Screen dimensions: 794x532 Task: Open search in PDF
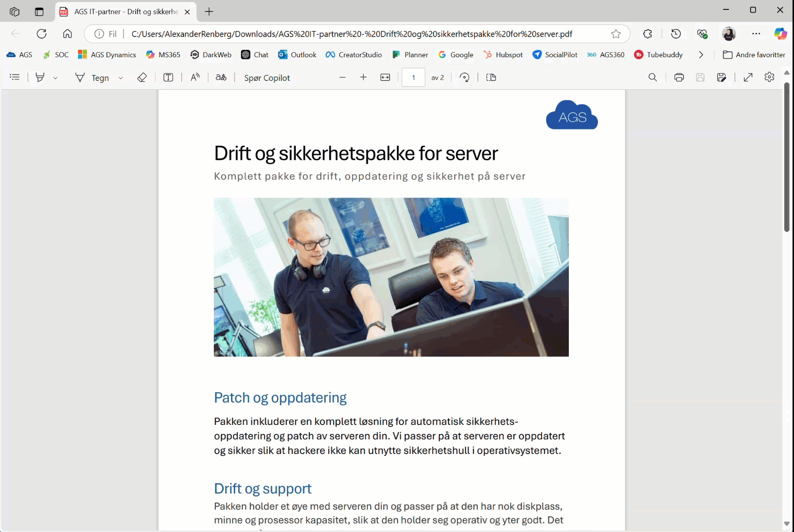tap(653, 77)
